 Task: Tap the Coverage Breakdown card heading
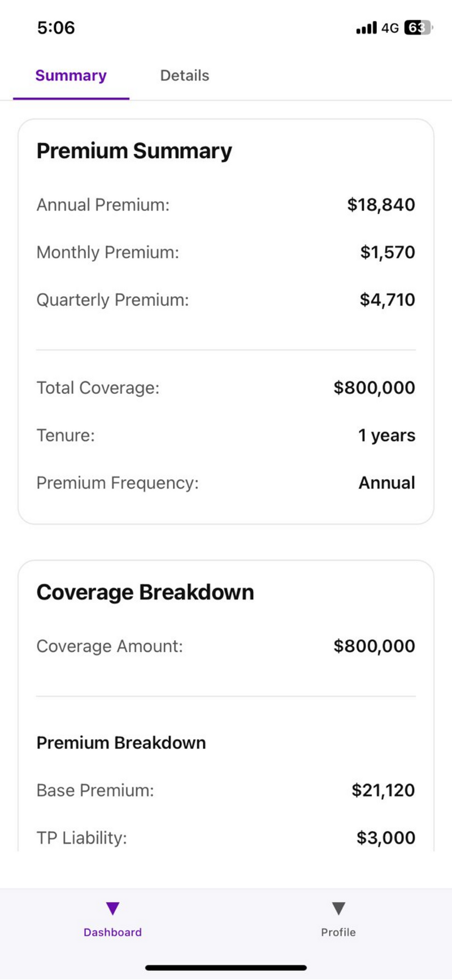[145, 592]
